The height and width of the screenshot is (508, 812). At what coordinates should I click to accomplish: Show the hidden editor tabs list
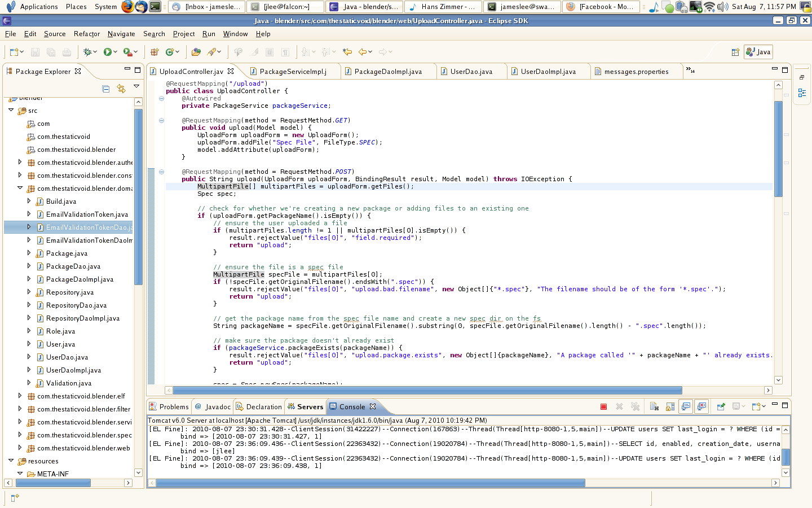tap(690, 71)
